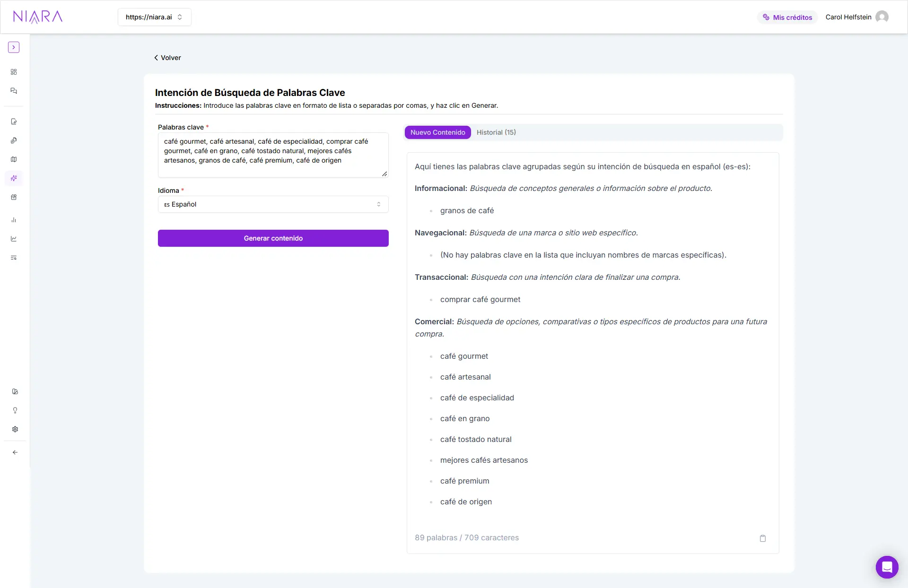Click the 'granos de café' list item

pos(467,210)
